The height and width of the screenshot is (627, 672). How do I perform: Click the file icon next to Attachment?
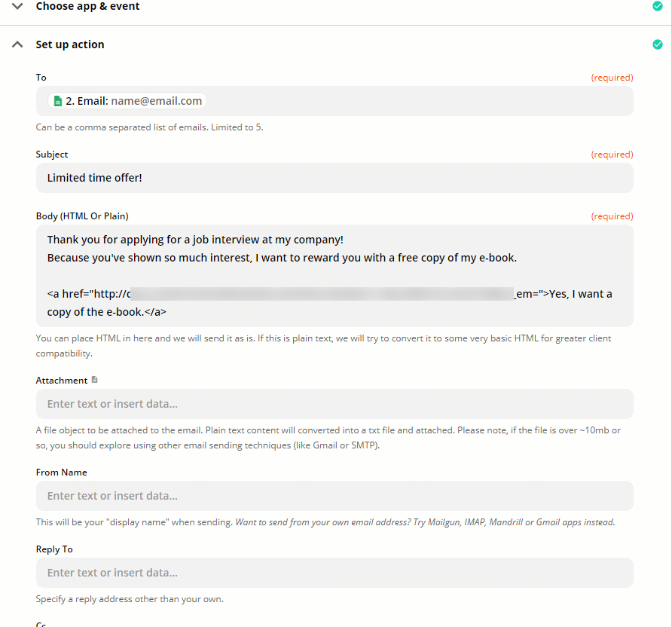[94, 380]
